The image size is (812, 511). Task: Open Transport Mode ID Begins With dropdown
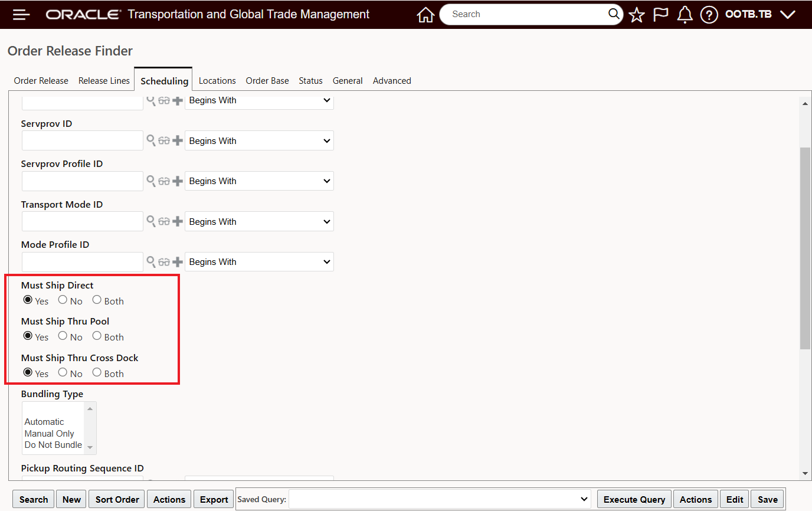click(x=259, y=222)
